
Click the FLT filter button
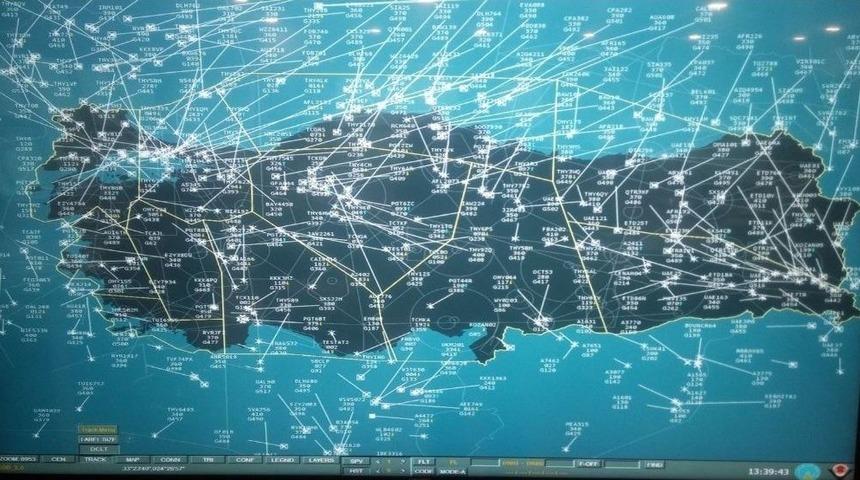423,461
